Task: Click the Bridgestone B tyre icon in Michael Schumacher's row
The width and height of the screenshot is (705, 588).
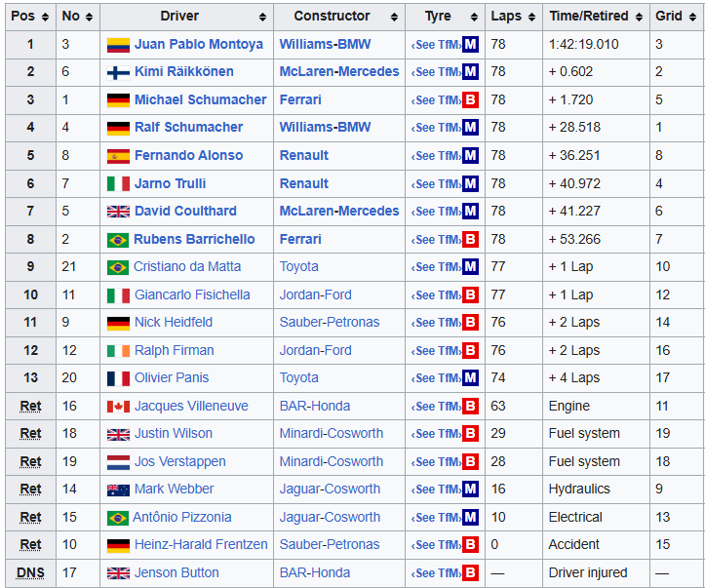Action: coord(470,99)
